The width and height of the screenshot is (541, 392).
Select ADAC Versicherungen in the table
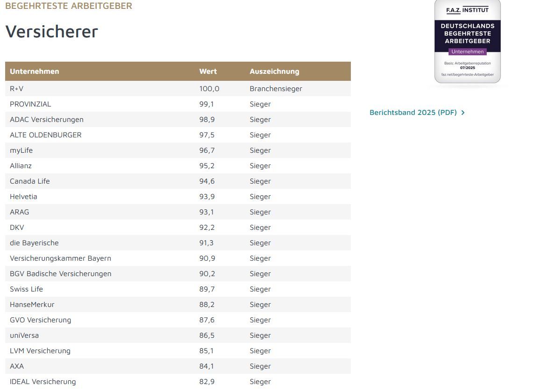(x=47, y=120)
